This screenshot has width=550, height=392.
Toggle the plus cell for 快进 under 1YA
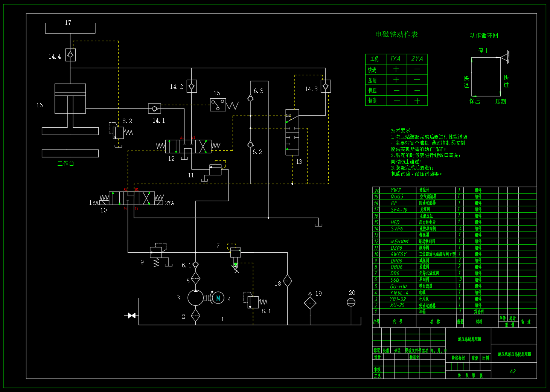tap(396, 69)
